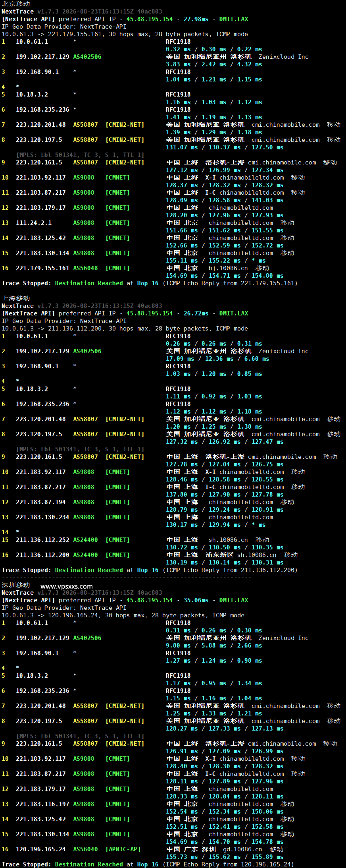Click the API latency value "27.98ms"

coord(196,19)
